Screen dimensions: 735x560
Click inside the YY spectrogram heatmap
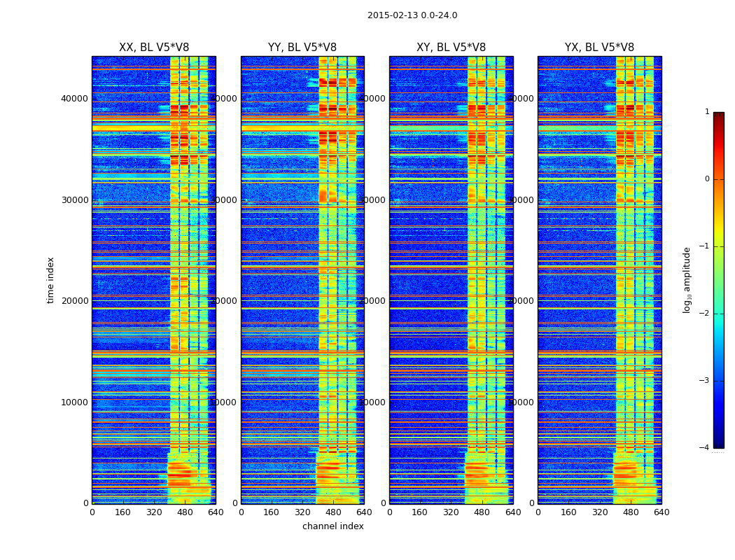coord(302,280)
